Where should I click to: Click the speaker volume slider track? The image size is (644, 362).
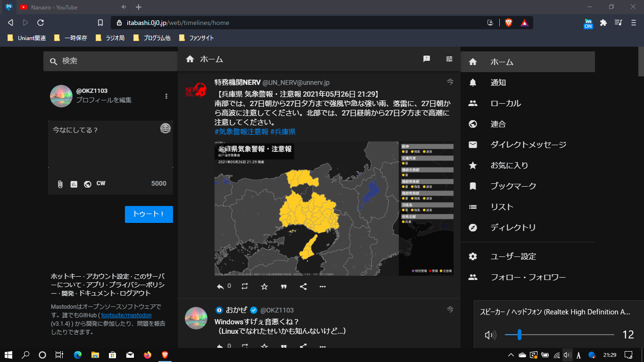[x=559, y=335]
